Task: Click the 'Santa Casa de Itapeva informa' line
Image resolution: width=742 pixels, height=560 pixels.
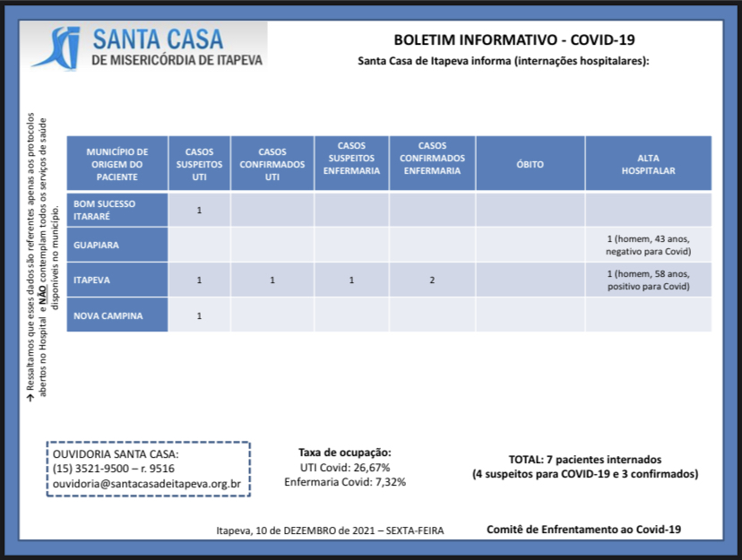Action: click(x=504, y=61)
